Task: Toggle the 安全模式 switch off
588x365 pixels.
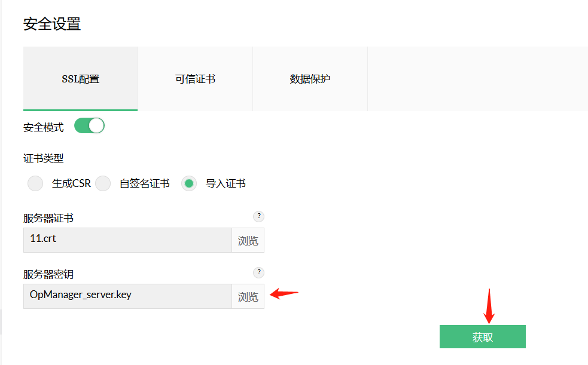Action: tap(89, 125)
